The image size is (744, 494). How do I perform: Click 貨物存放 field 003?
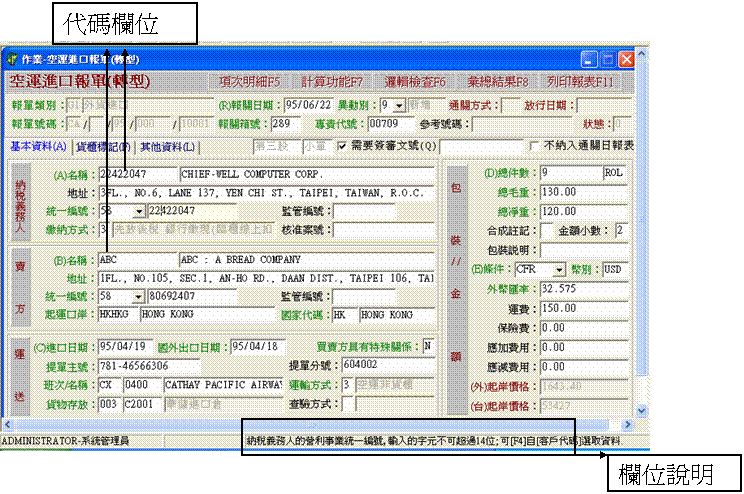pos(109,404)
